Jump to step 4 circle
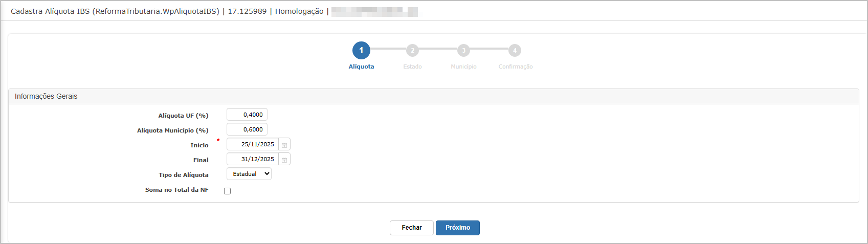Screen dimensions: 868x244 click(x=515, y=50)
